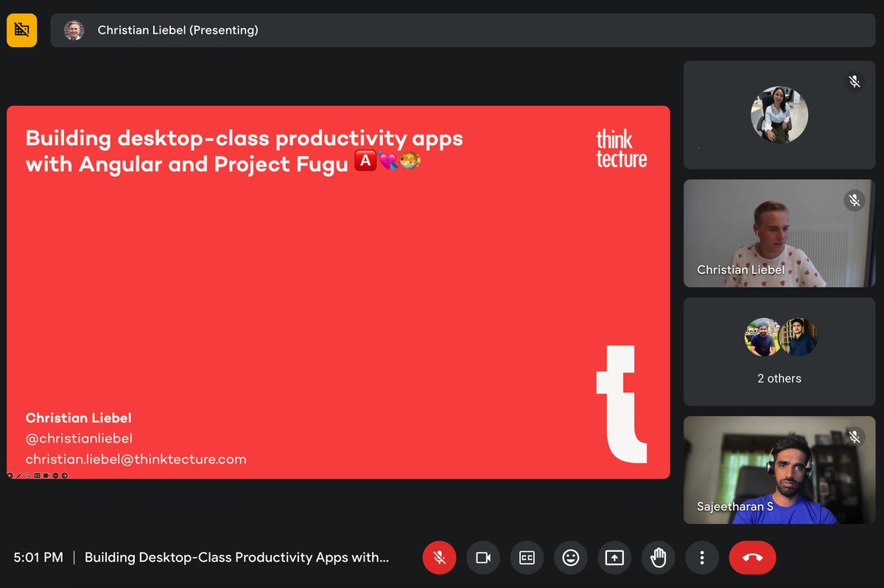Click the blowfish emoji in slide title
Screen dimensions: 884x588
(410, 161)
